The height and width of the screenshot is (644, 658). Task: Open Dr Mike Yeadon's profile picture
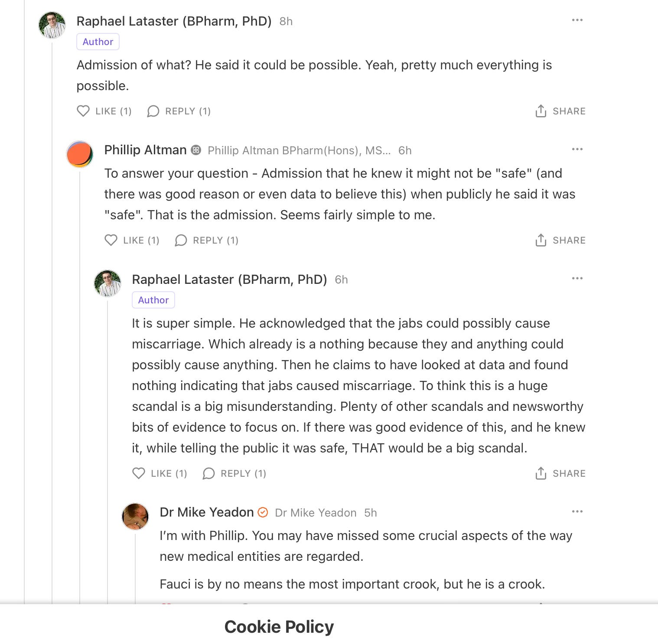[135, 517]
